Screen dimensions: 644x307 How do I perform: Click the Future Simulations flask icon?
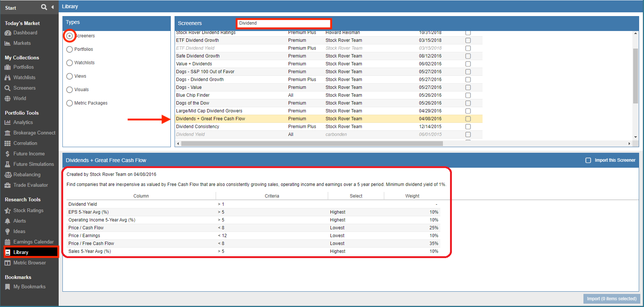(7, 164)
